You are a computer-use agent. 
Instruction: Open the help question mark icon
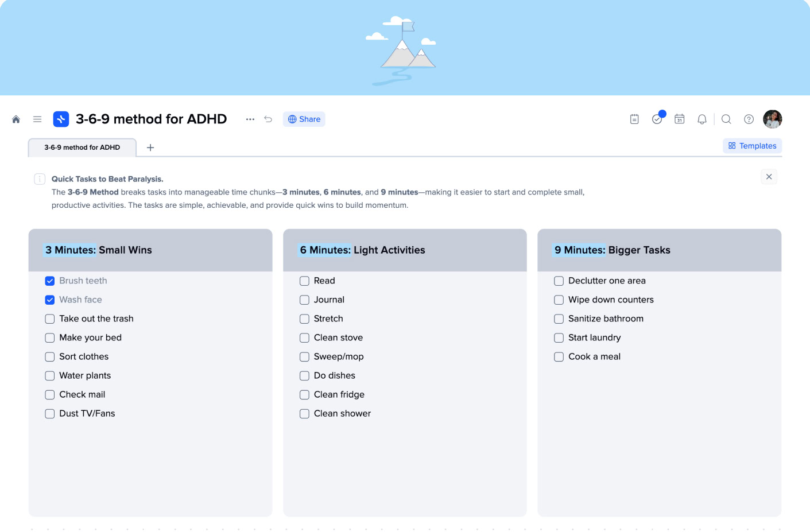(x=749, y=119)
